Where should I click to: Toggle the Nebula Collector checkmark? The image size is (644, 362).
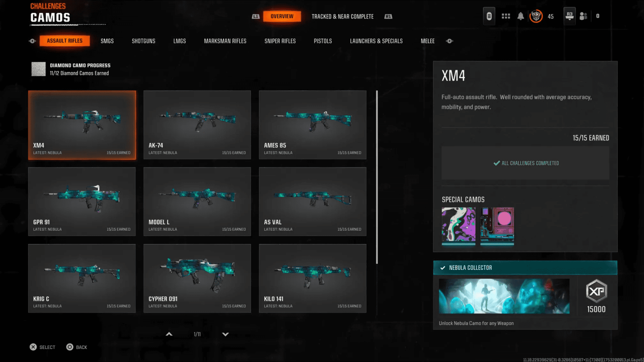click(443, 268)
